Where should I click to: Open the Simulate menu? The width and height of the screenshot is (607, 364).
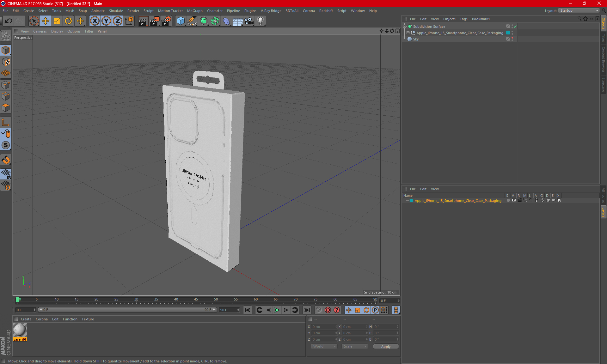click(116, 11)
